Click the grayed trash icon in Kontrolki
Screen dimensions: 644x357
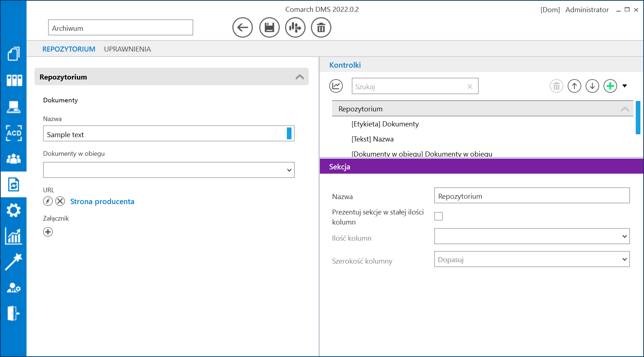557,86
